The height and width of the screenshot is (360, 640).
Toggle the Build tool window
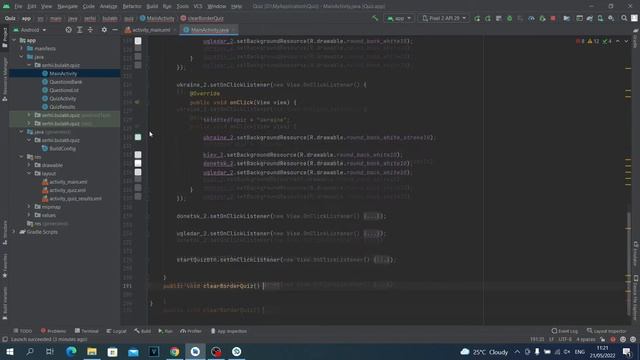pyautogui.click(x=143, y=331)
